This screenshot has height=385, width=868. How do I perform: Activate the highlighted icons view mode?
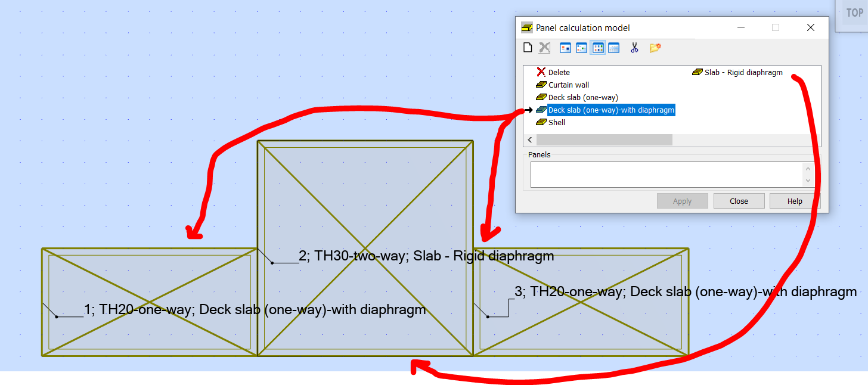[x=597, y=47]
